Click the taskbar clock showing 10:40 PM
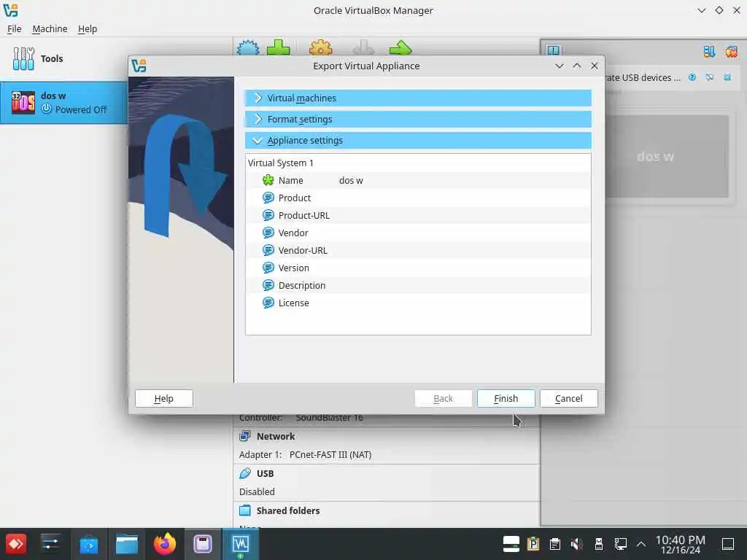Screen dimensions: 747x560 tap(681, 544)
